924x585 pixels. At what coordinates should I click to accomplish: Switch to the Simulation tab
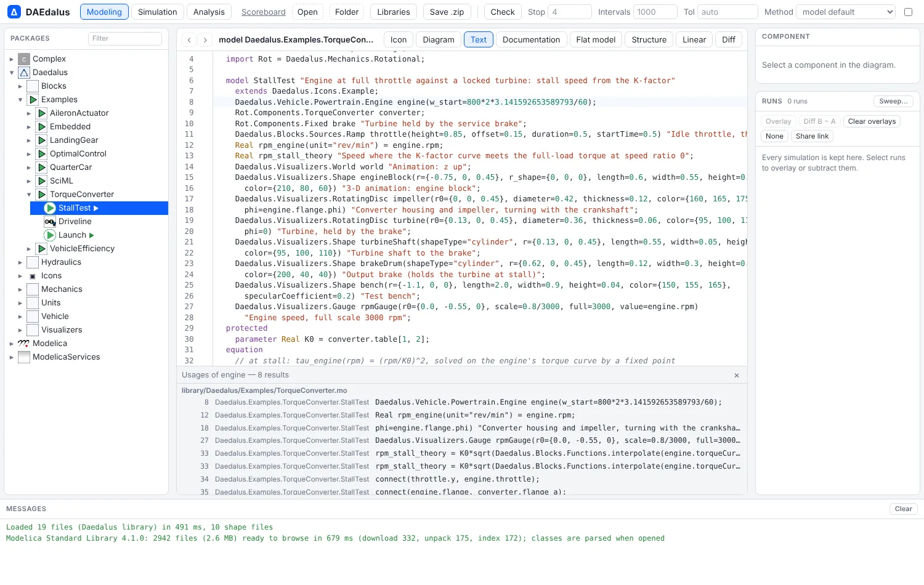pyautogui.click(x=157, y=12)
